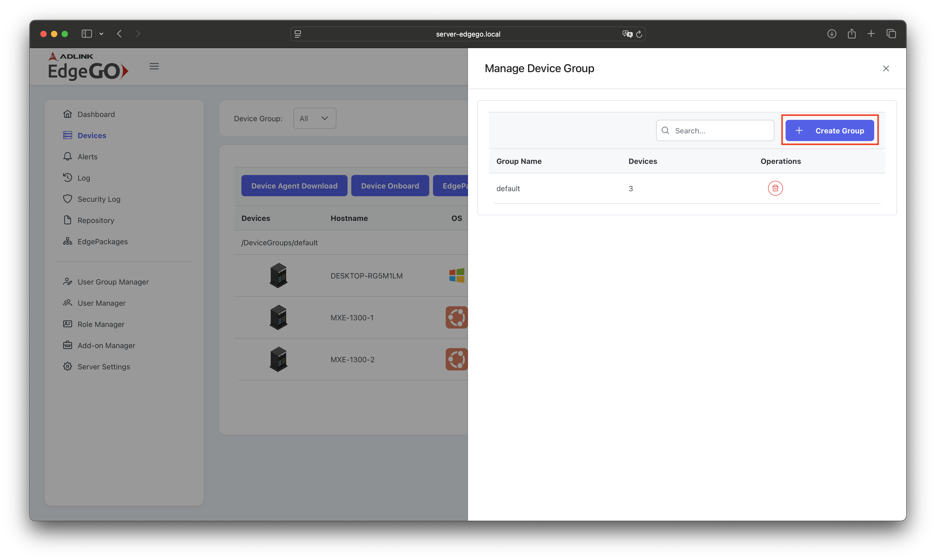
Task: Select the DESKTOP-RG5M1LM device icon
Action: point(278,275)
